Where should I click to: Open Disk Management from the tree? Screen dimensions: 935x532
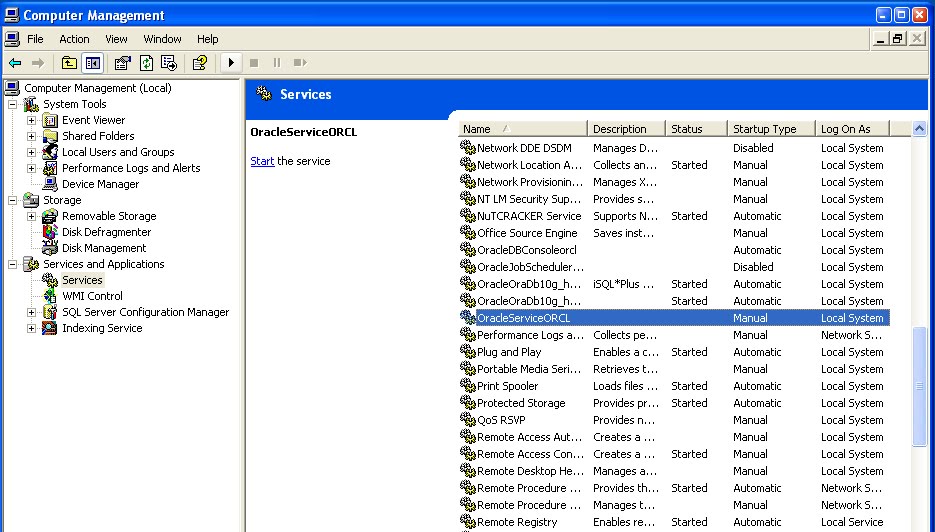click(x=104, y=248)
